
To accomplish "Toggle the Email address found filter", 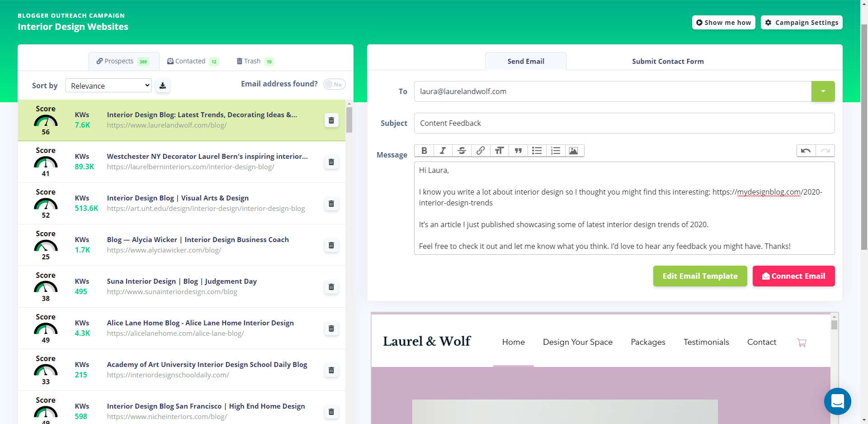I will pyautogui.click(x=334, y=84).
